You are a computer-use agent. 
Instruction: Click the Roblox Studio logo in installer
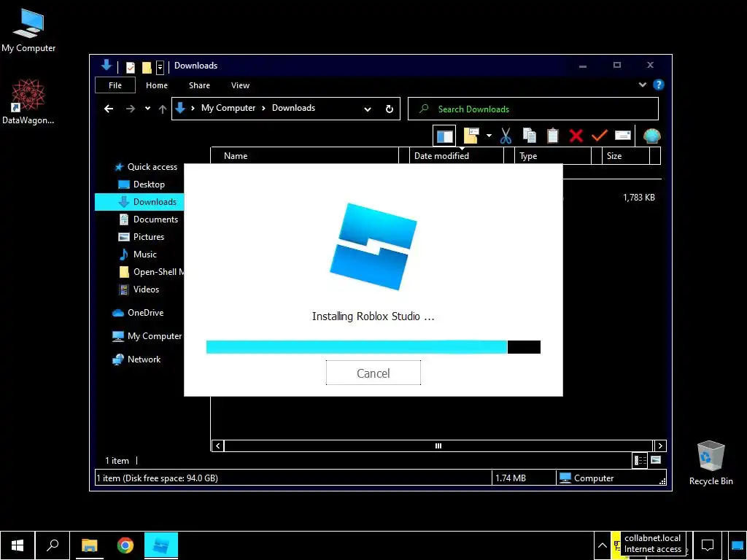373,246
